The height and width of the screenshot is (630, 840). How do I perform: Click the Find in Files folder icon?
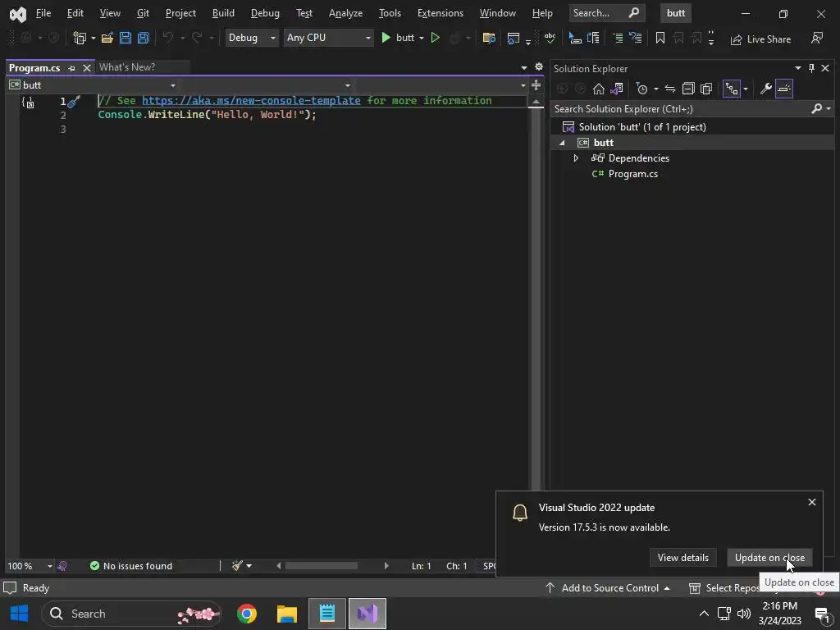[x=489, y=38]
